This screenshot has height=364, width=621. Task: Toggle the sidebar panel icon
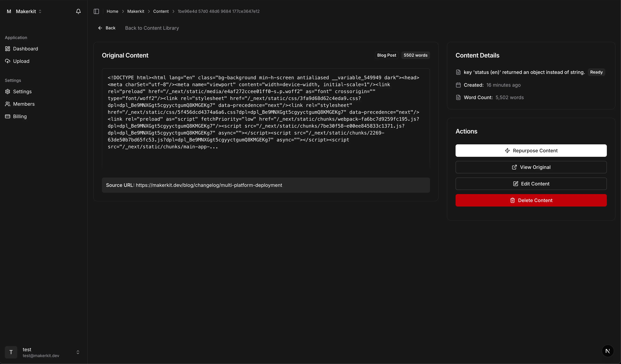(96, 11)
